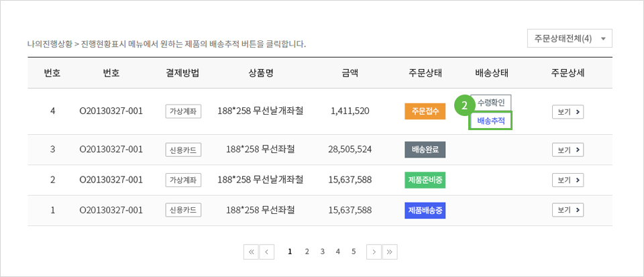This screenshot has width=644, height=277.
Task: Go to page 2
Action: (307, 252)
